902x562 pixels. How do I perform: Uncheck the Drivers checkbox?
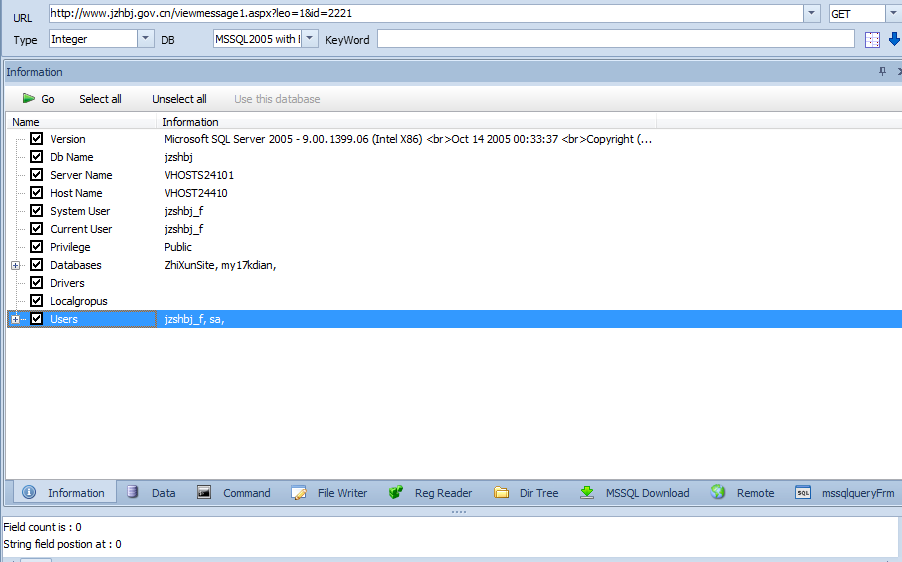(x=37, y=282)
